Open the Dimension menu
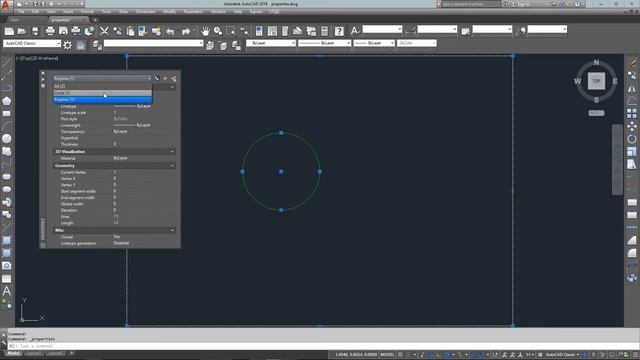This screenshot has height=360, width=640. click(145, 12)
